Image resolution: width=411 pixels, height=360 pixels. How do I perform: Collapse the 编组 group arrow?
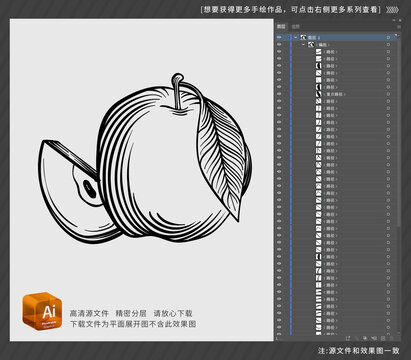coord(303,44)
